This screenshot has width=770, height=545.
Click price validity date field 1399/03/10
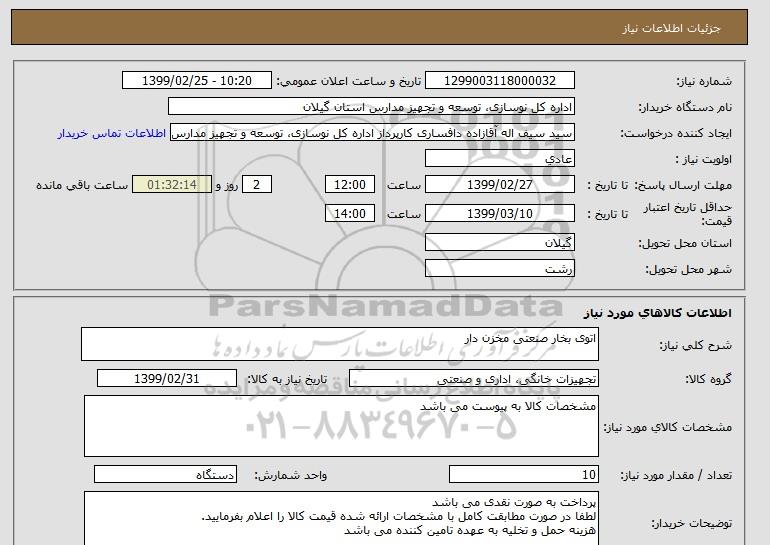point(499,214)
